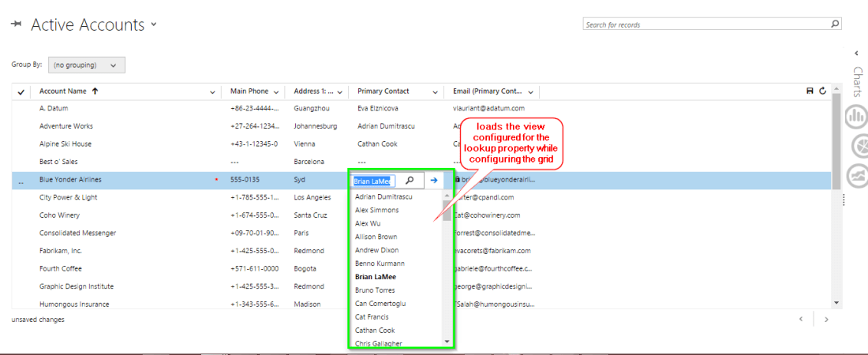
Task: Select Bruno Torres from the lookup list
Action: tap(376, 290)
